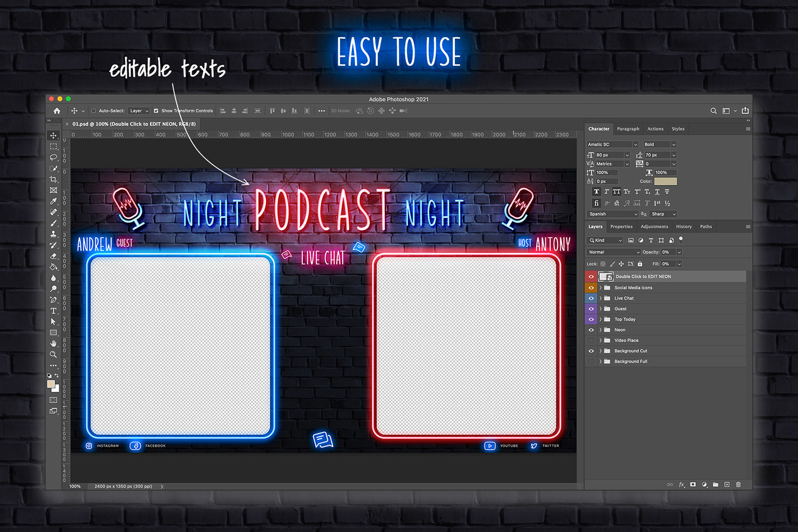Screen dimensions: 798x532
Task: Click the Delete layer trash button
Action: point(738,485)
